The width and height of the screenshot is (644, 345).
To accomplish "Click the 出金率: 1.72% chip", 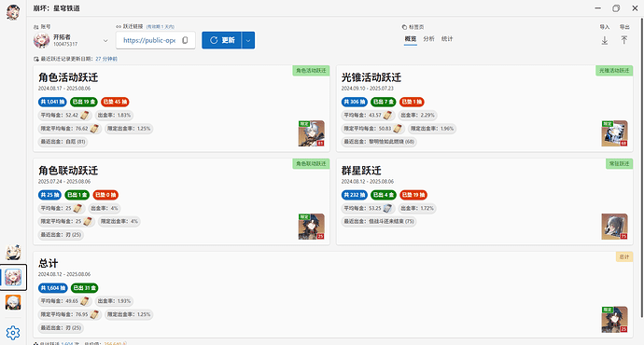I will pos(417,208).
